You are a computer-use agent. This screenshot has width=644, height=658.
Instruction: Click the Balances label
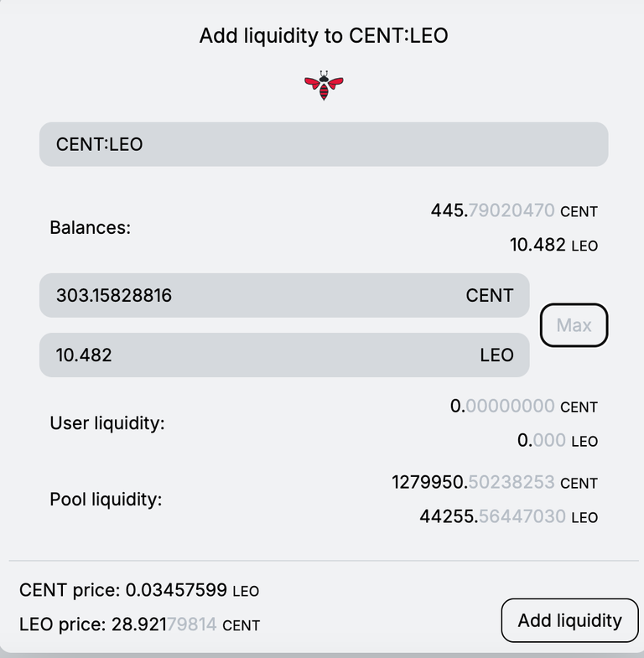(91, 228)
